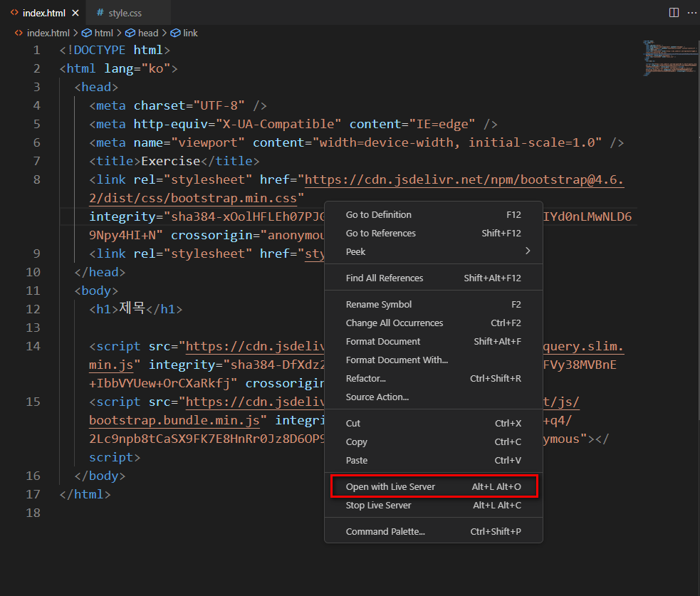This screenshot has height=596, width=700.
Task: Select the index.html tab
Action: [x=43, y=13]
